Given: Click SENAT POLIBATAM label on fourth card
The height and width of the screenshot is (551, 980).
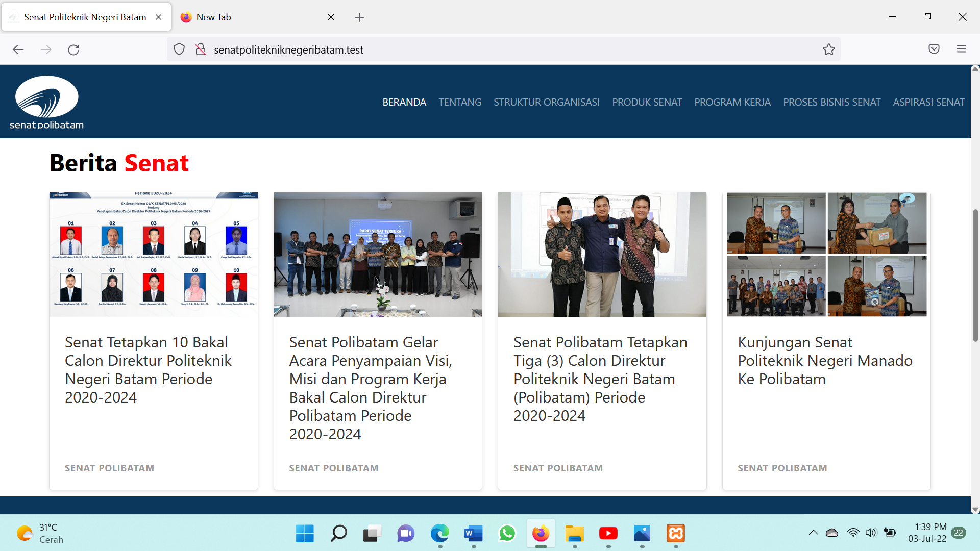Looking at the screenshot, I should [782, 468].
